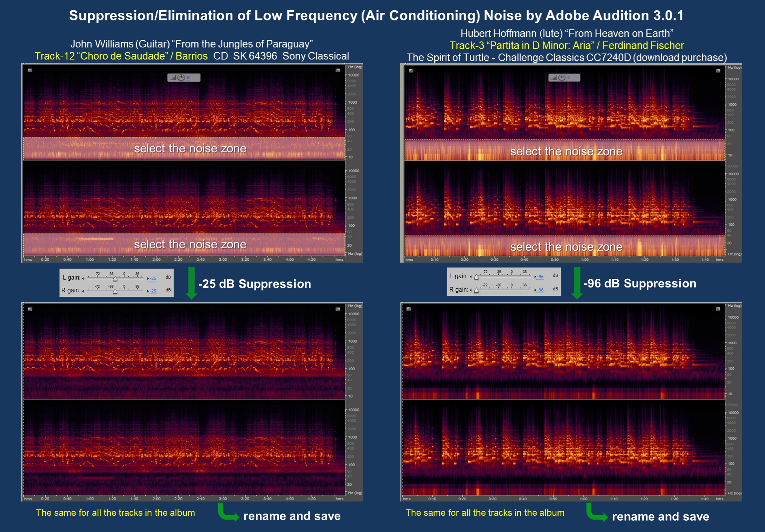Click the R gain value -96
Image resolution: width=765 pixels, height=532 pixels.
(x=541, y=290)
